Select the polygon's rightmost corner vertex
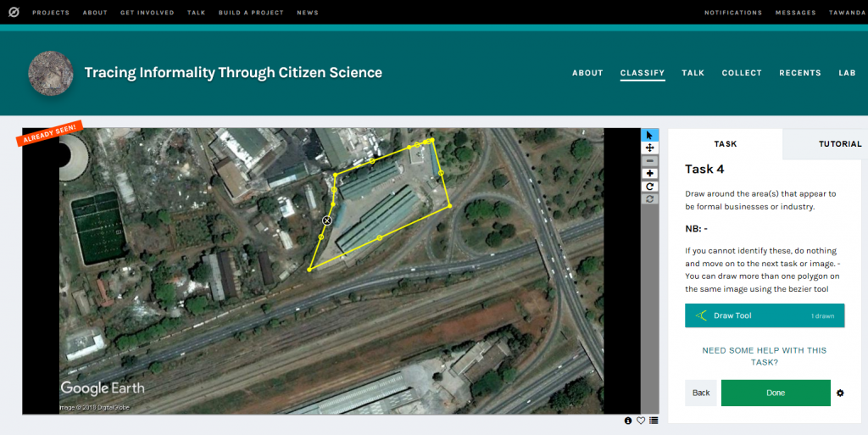868x435 pixels. [x=449, y=206]
